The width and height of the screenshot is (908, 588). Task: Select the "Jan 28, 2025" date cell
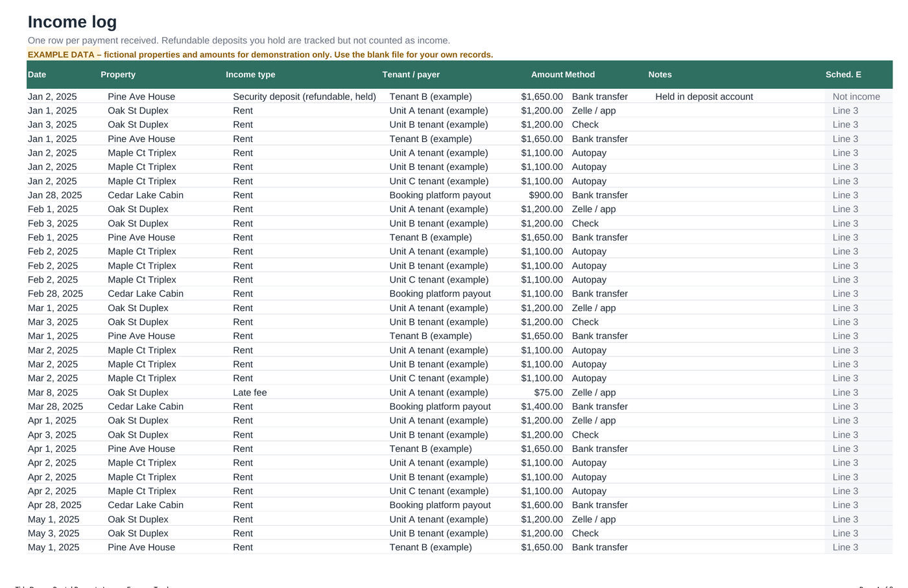pos(55,195)
